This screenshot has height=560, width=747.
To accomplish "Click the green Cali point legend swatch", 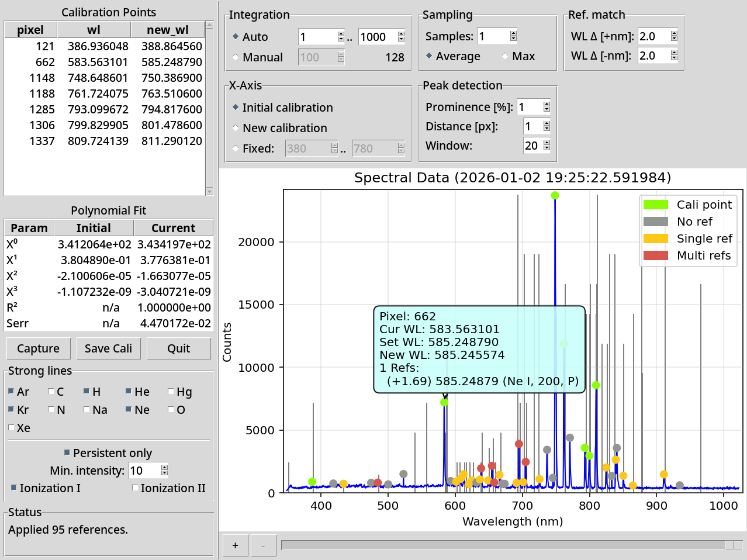I will coord(655,205).
